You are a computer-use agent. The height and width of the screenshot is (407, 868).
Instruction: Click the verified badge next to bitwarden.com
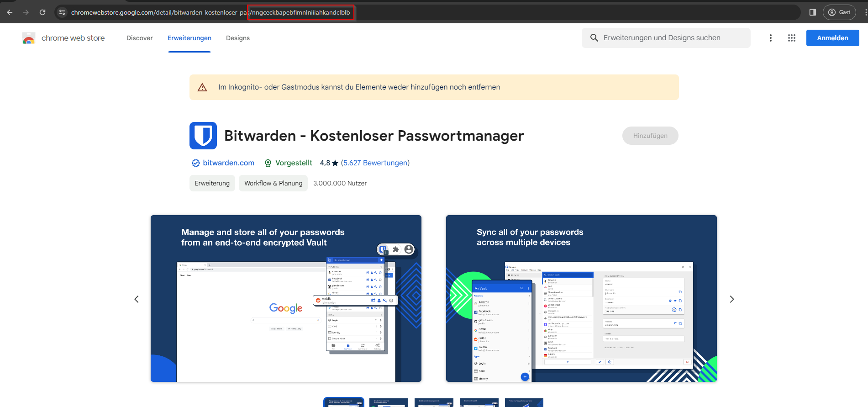(x=196, y=163)
